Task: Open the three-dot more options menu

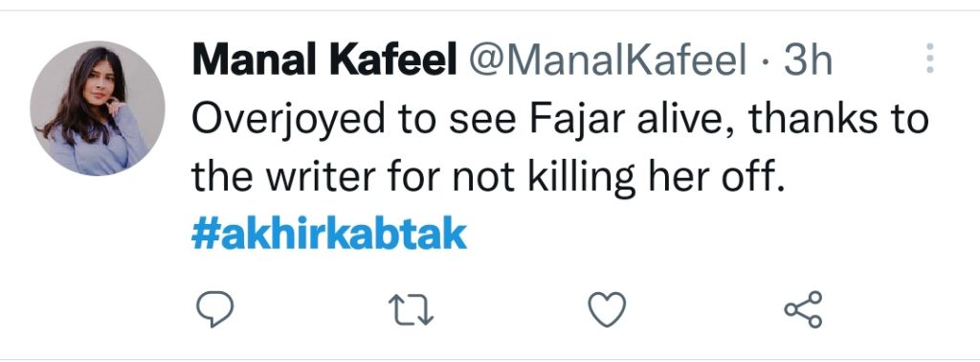Action: click(x=929, y=58)
